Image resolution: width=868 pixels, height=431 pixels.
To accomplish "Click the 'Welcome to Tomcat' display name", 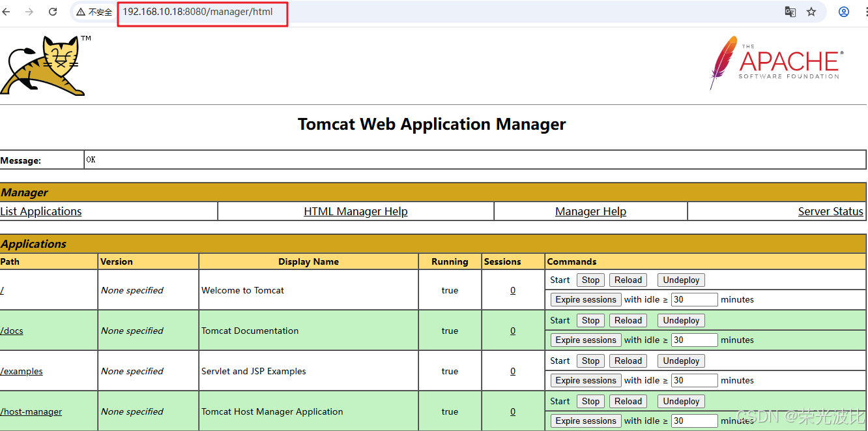I will tap(242, 290).
